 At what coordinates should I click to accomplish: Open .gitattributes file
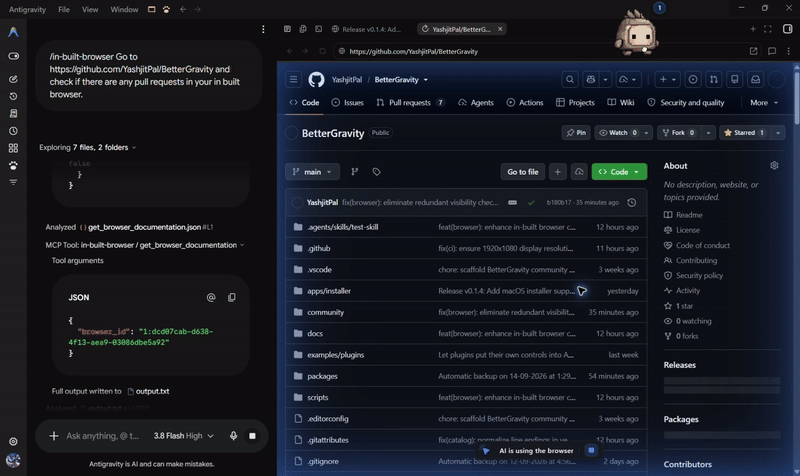click(328, 440)
